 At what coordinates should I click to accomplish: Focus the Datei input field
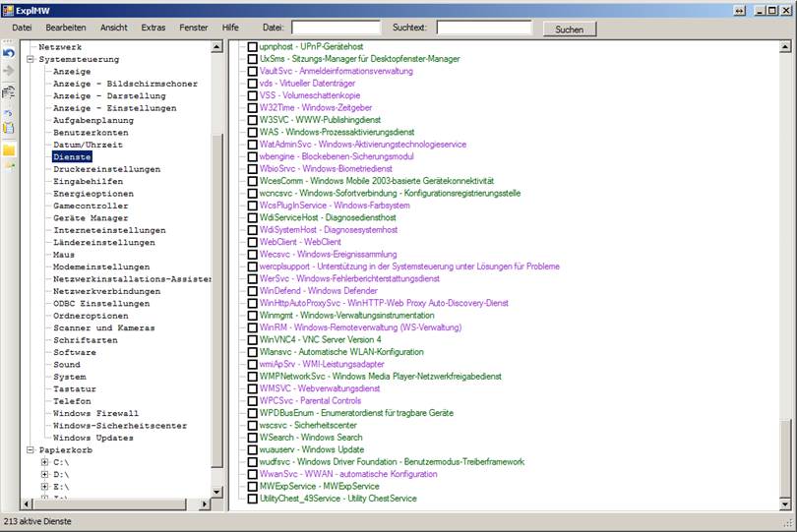click(336, 28)
